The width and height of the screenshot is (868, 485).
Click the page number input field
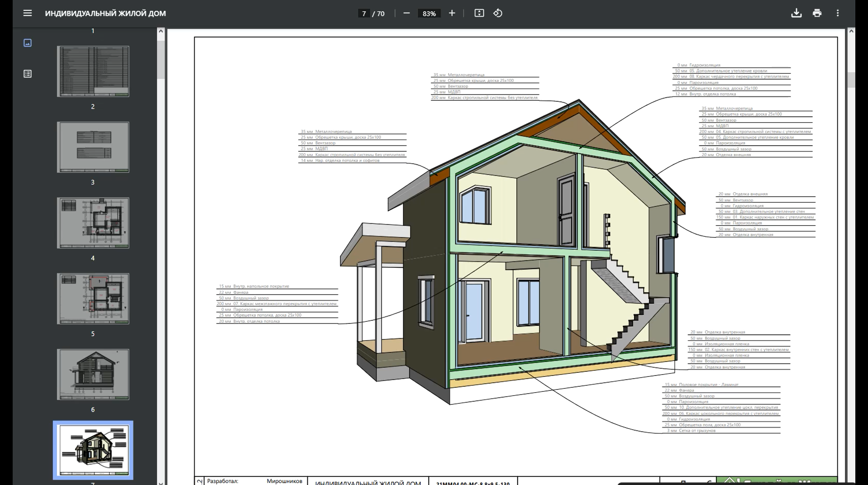point(364,14)
